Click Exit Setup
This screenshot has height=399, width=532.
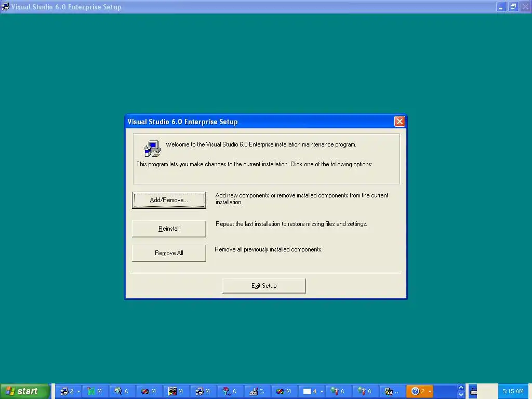click(264, 286)
